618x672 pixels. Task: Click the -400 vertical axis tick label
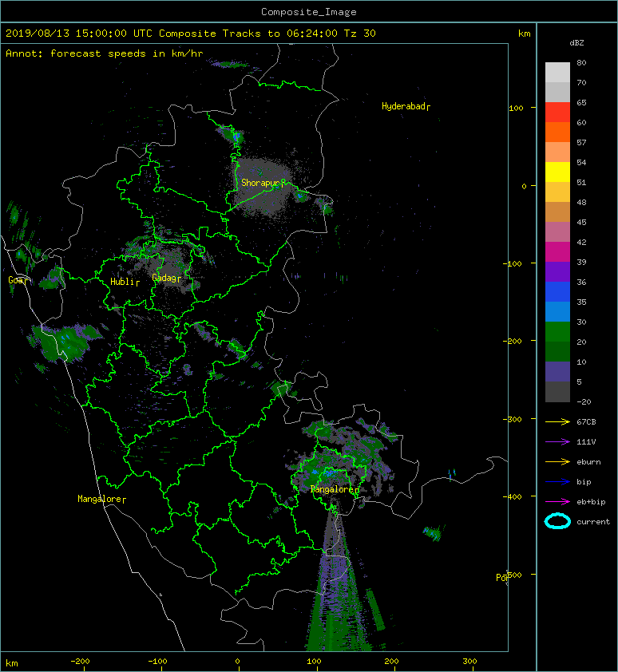click(512, 496)
